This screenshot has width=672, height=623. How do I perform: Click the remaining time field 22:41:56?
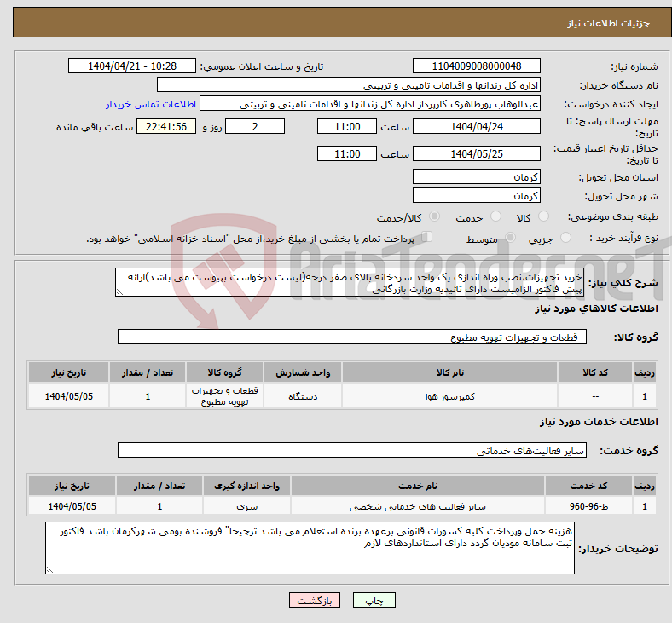coord(166,126)
